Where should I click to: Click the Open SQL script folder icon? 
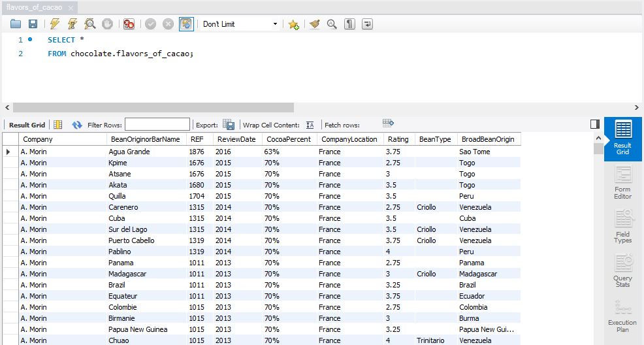click(16, 24)
